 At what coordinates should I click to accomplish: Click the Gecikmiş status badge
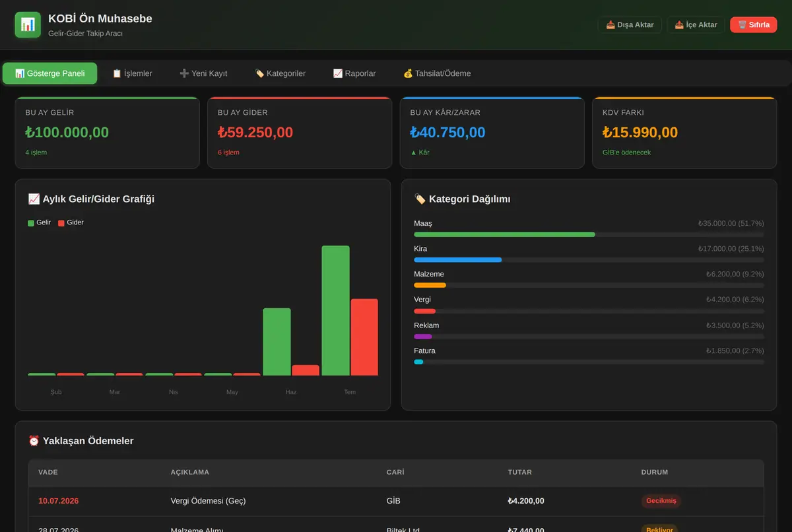click(x=661, y=500)
